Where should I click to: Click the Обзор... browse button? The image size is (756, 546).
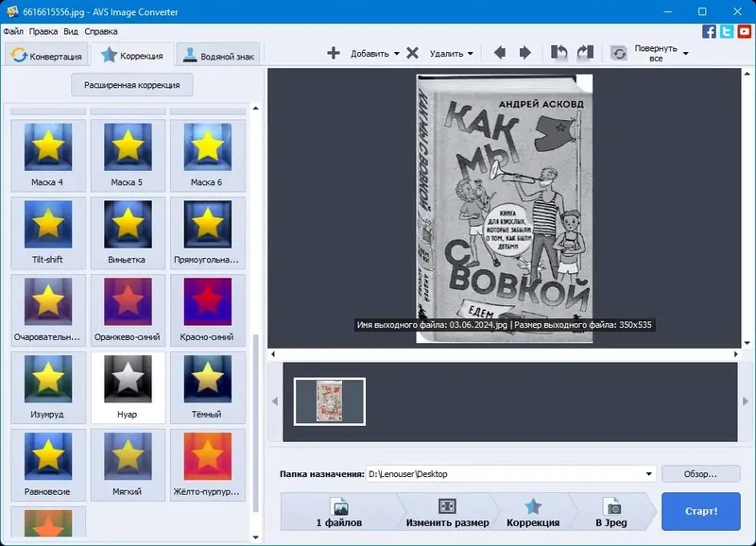click(x=700, y=473)
